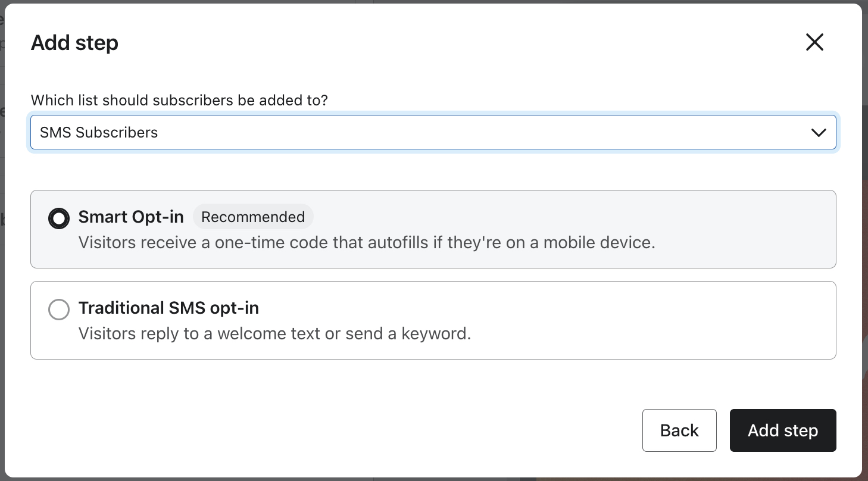This screenshot has height=481, width=868.
Task: Click the Smart Opt-in description text
Action: (x=366, y=242)
